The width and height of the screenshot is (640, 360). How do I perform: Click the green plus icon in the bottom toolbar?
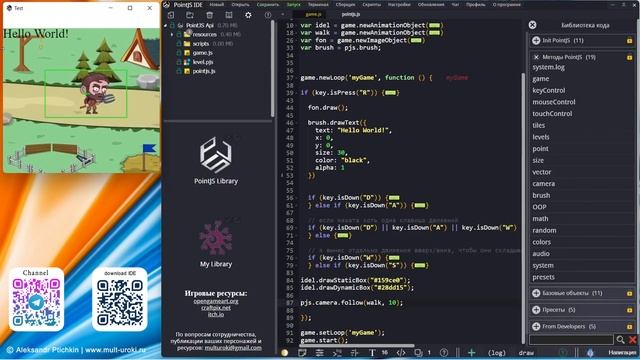[x=471, y=353]
